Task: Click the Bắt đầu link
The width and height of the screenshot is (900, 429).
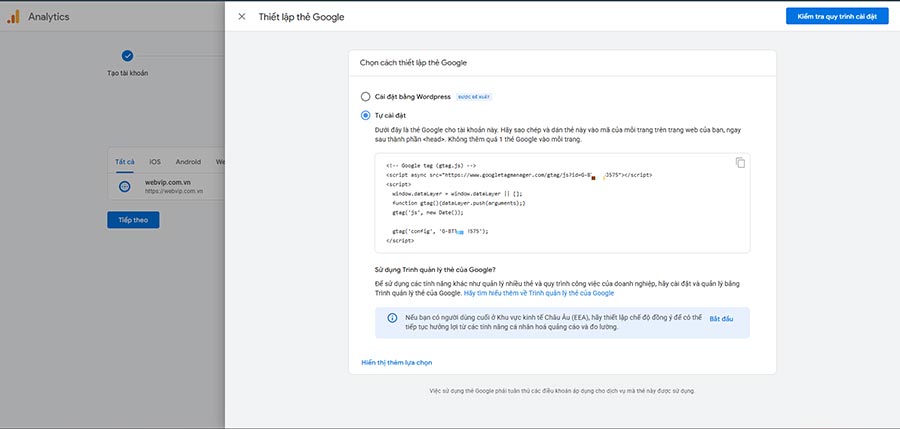Action: (721, 319)
